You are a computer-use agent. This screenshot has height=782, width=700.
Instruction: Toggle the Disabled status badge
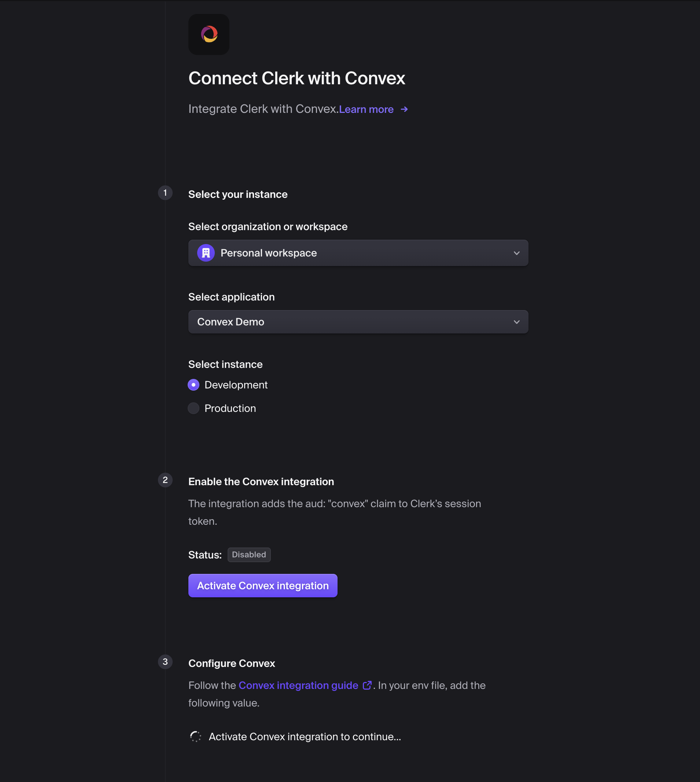click(249, 554)
